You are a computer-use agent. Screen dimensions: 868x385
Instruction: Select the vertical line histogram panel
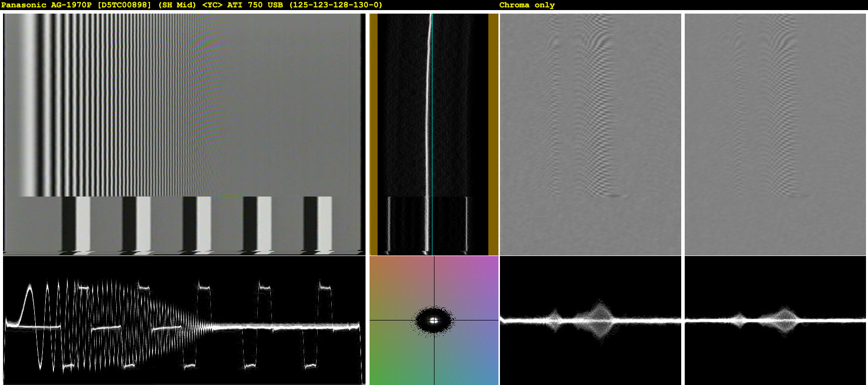(x=434, y=134)
